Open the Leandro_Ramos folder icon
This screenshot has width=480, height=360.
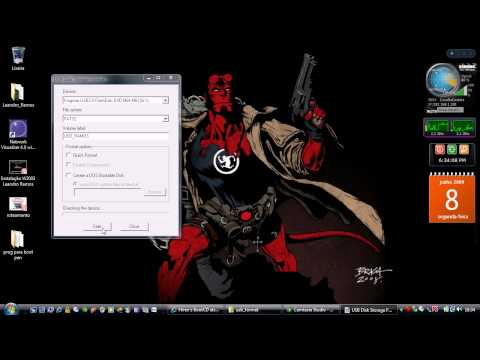[x=18, y=95]
